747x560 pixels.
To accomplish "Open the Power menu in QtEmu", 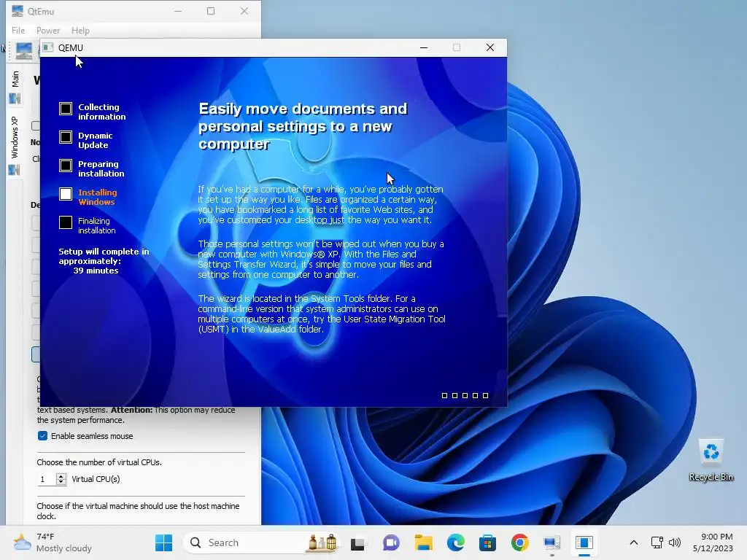I will click(48, 31).
